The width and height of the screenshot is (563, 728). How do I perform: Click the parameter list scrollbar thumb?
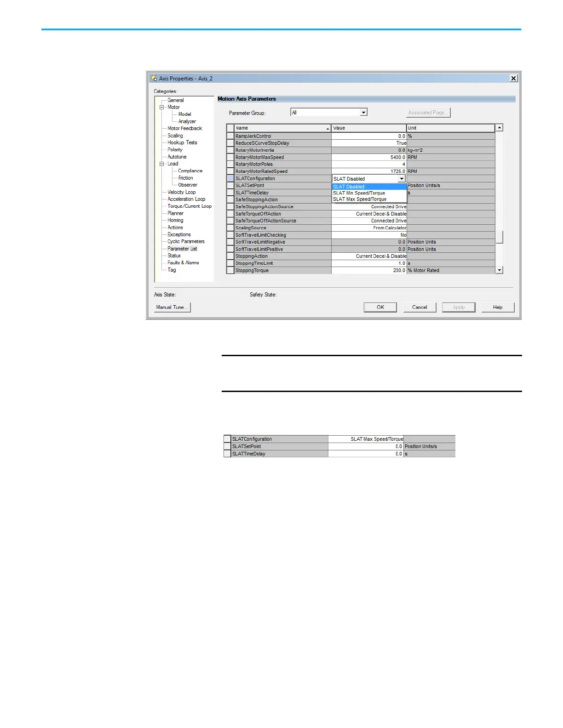click(x=499, y=237)
